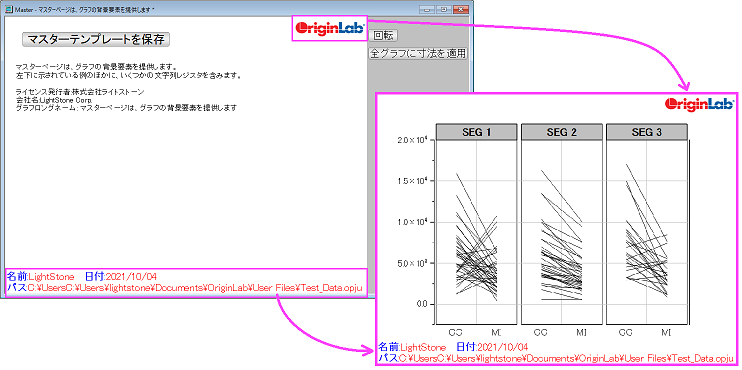Close the Master window

(x=461, y=9)
